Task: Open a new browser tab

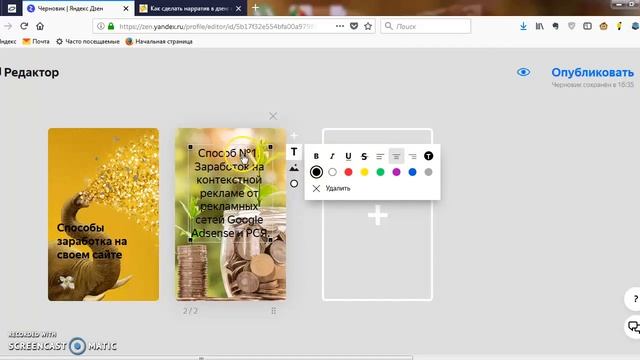Action: coord(256,7)
